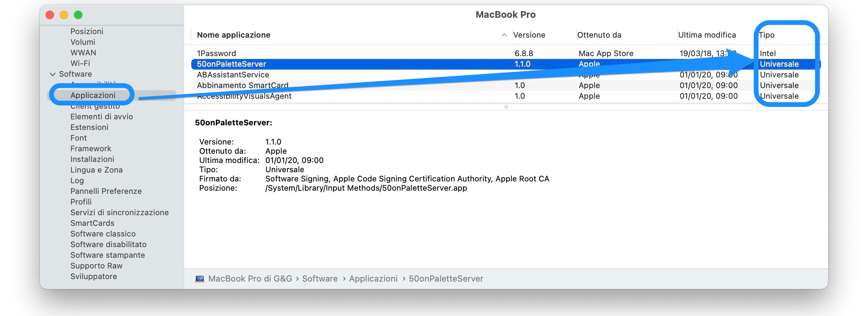This screenshot has width=868, height=316.
Task: Select Servizi di sincronizzazione item
Action: pos(119,212)
